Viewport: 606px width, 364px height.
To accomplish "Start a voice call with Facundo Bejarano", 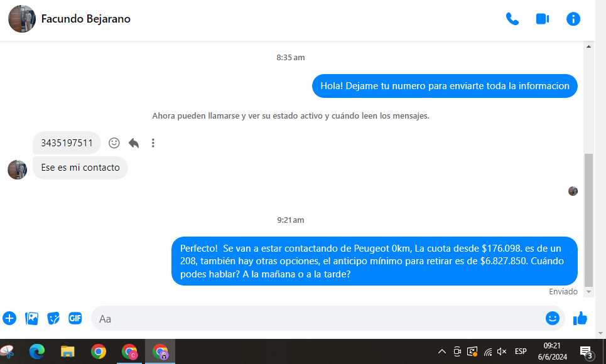I will [512, 19].
